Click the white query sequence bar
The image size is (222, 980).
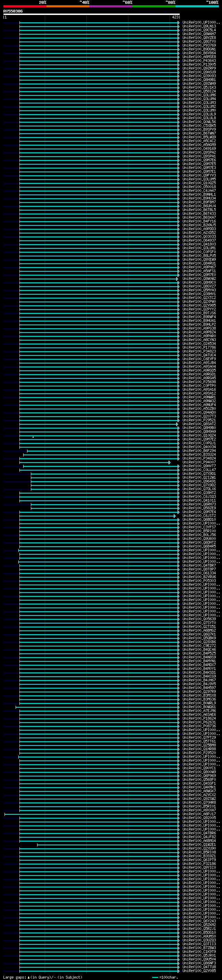(x=92, y=15)
